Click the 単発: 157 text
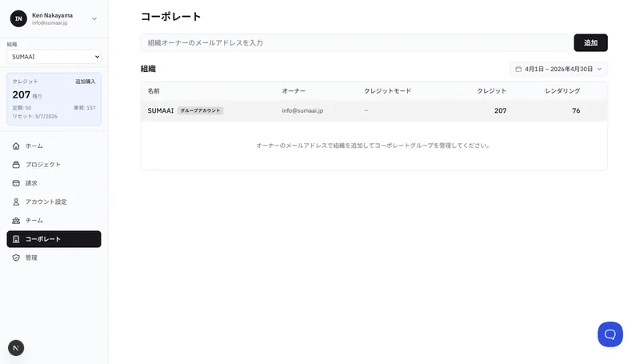640x364 pixels. (85, 108)
